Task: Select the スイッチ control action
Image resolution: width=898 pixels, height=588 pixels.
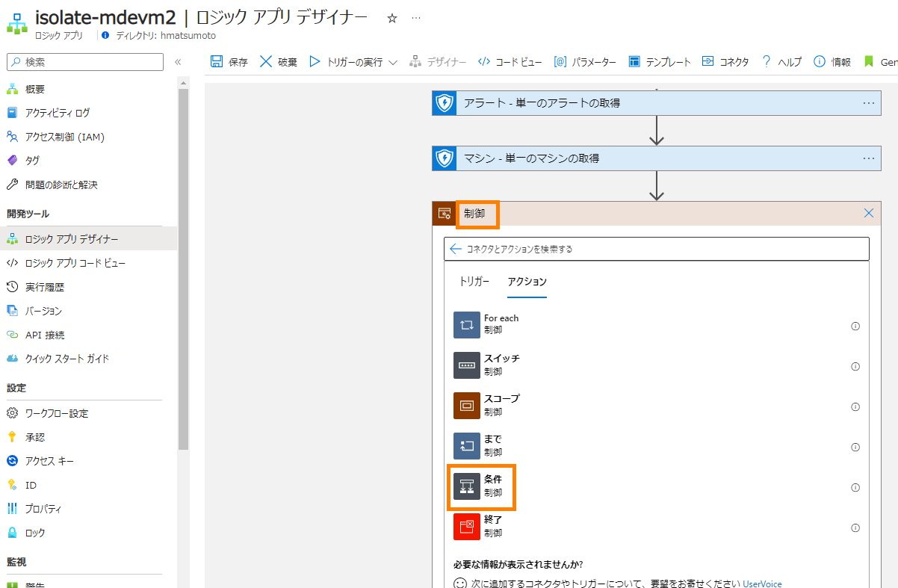Action: [x=657, y=365]
